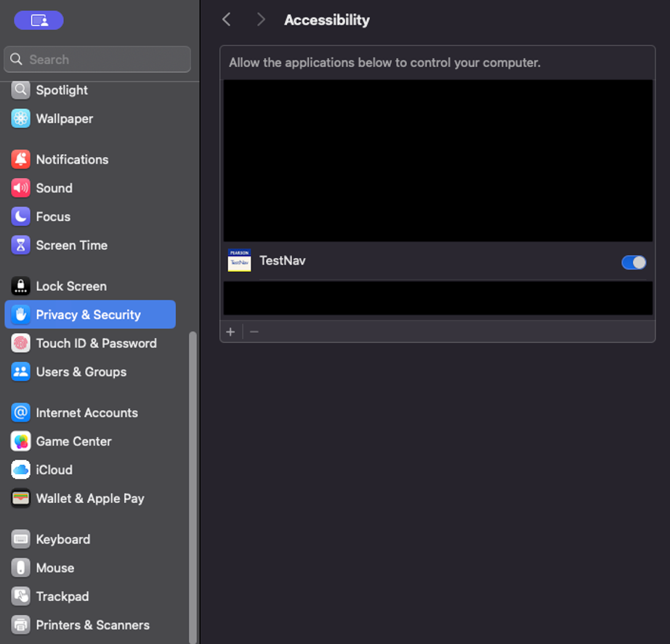Click the Focus moon icon
This screenshot has width=670, height=644.
coord(20,217)
